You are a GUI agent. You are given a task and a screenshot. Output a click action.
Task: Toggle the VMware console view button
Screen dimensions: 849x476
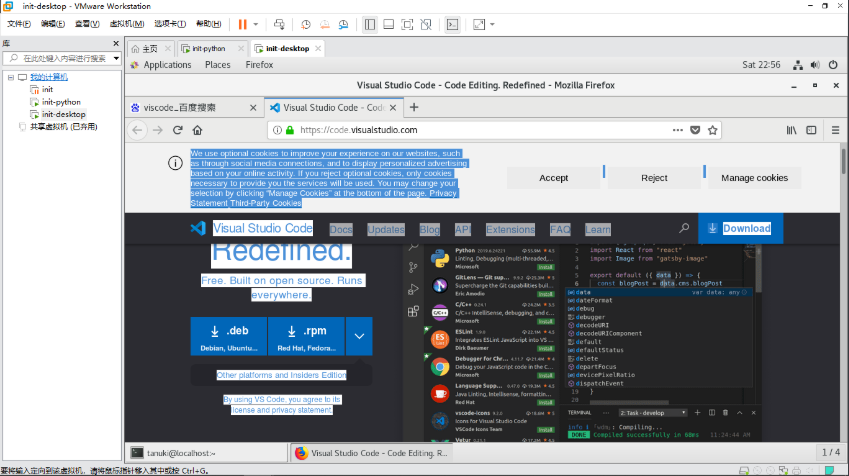click(452, 24)
